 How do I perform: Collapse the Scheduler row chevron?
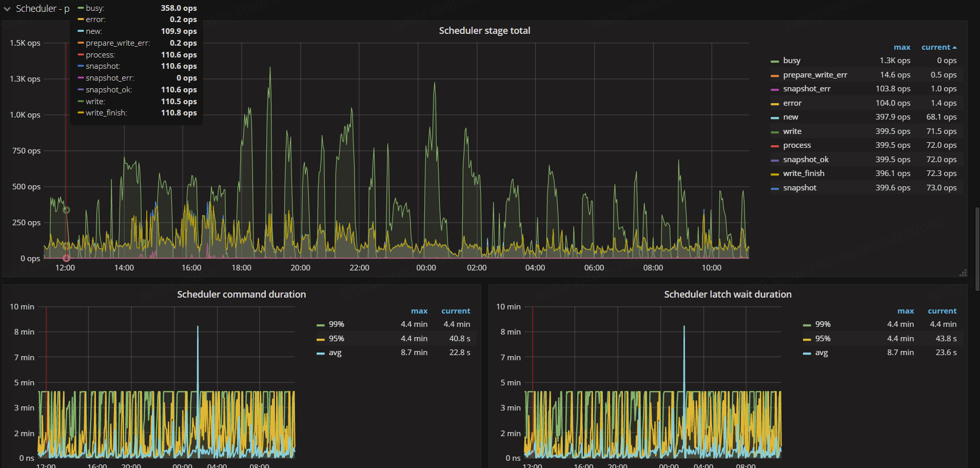pyautogui.click(x=7, y=9)
